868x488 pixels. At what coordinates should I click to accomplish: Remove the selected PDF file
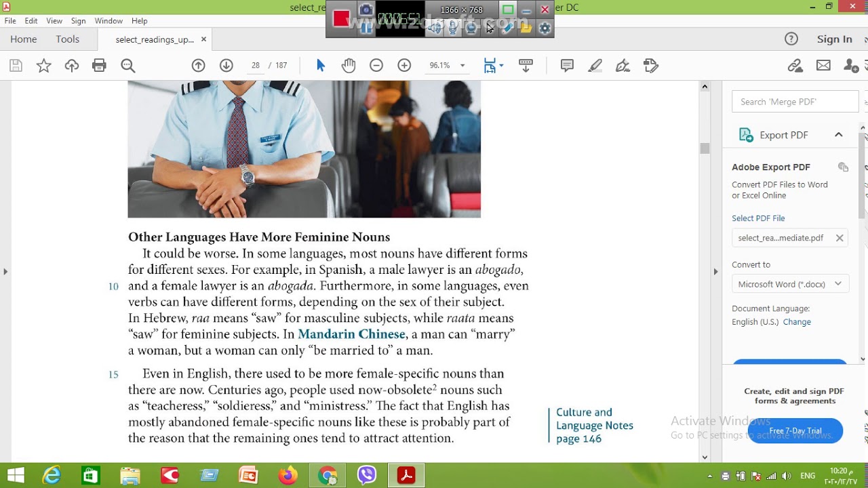840,238
